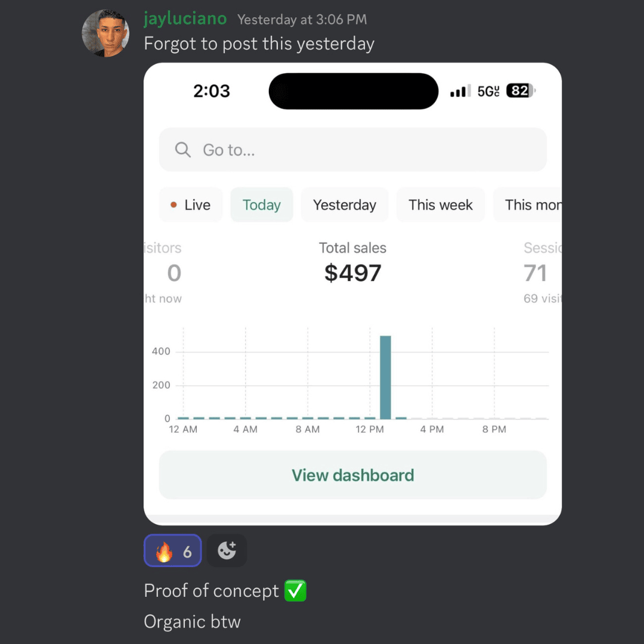Screen dimensions: 644x644
Task: Click the tall sales bar in chart
Action: pos(385,377)
